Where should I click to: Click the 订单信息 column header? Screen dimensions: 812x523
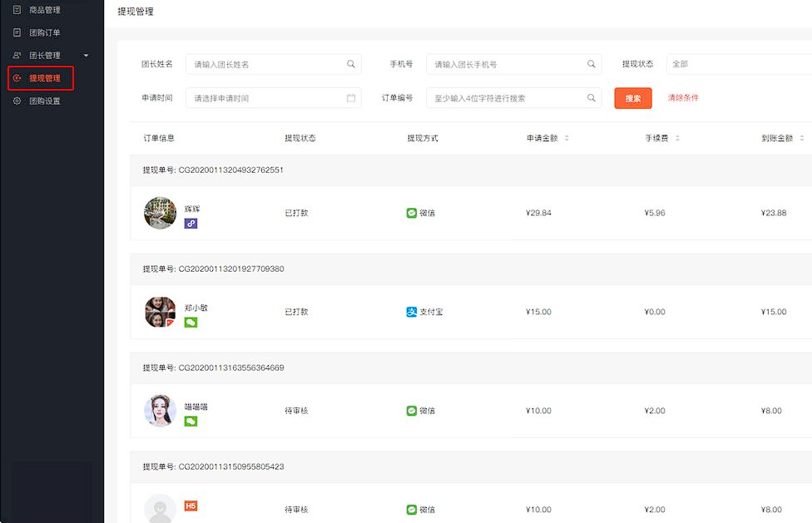pos(159,138)
